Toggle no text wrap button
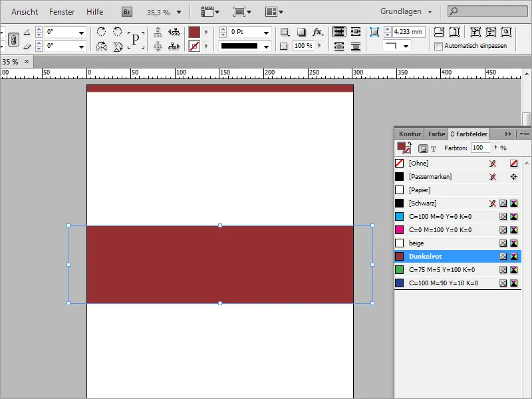 coord(339,32)
